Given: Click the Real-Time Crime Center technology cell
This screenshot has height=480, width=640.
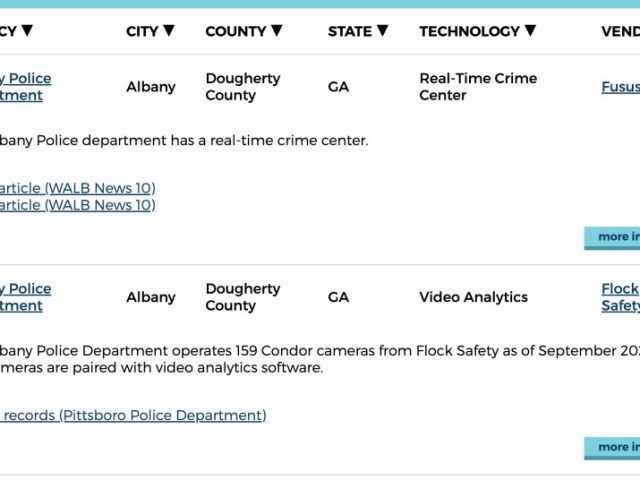Looking at the screenshot, I should [x=478, y=87].
